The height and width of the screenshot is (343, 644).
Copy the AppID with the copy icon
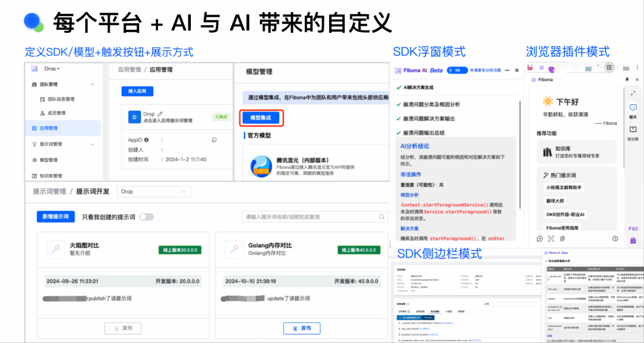213,140
